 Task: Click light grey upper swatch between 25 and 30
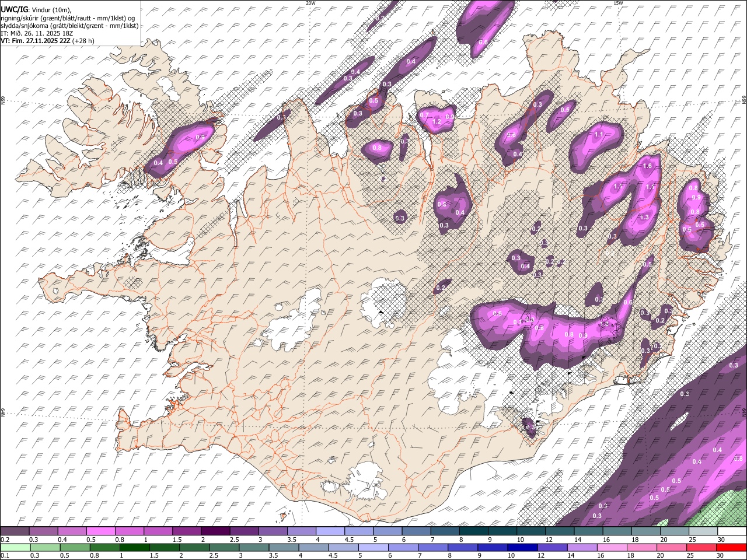coord(703,531)
